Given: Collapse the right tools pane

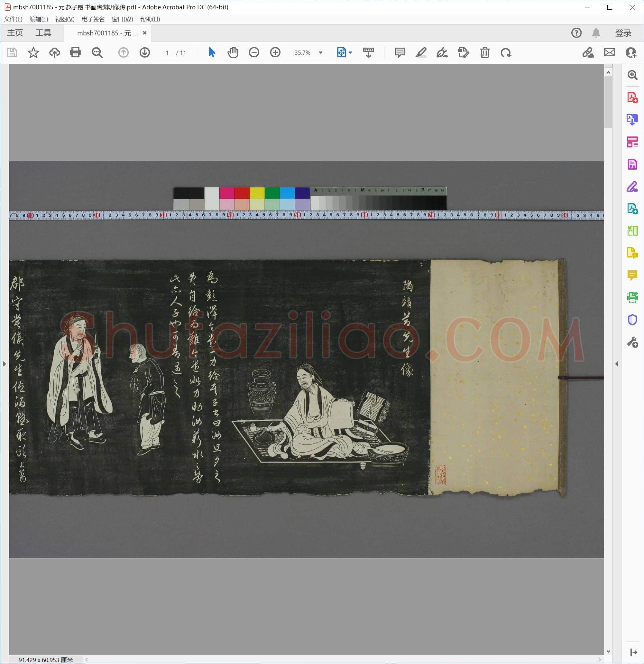Looking at the screenshot, I should [x=617, y=364].
